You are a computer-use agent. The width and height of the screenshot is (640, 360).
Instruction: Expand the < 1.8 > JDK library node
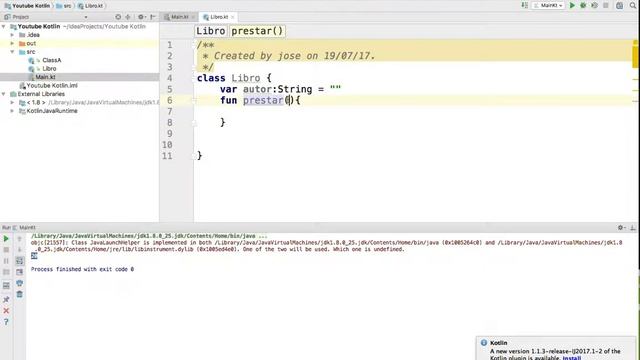pyautogui.click(x=12, y=102)
